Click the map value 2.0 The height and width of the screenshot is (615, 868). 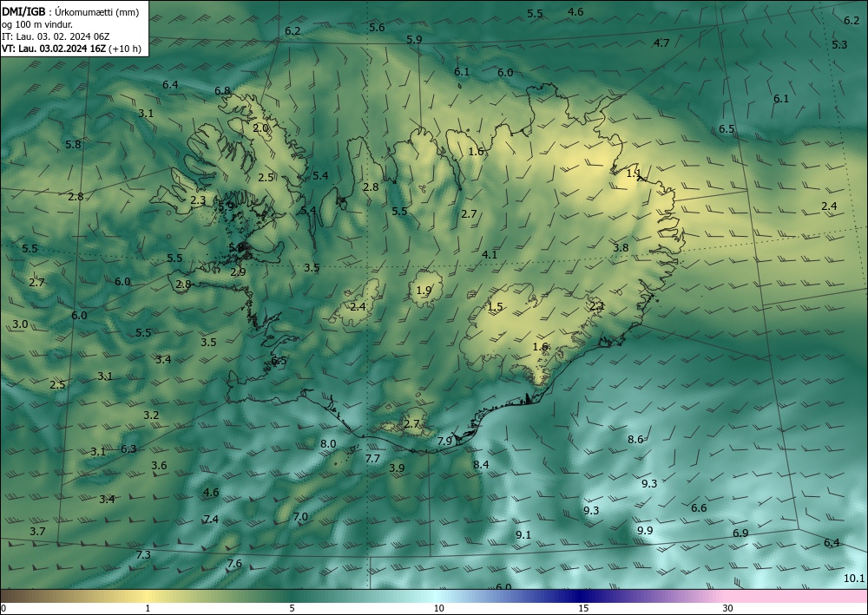[x=260, y=128]
